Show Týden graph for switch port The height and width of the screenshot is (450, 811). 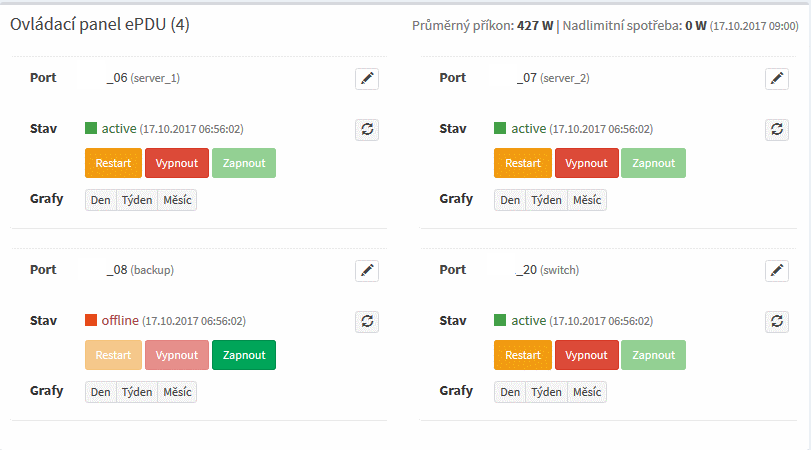click(546, 392)
